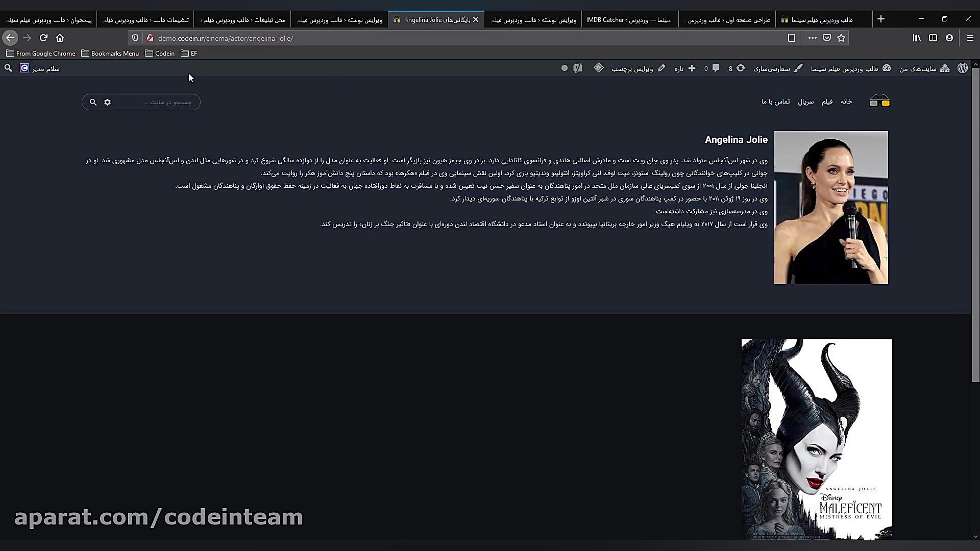Bookmark this page via the star toggle
The height and width of the screenshot is (551, 980).
coord(840,38)
